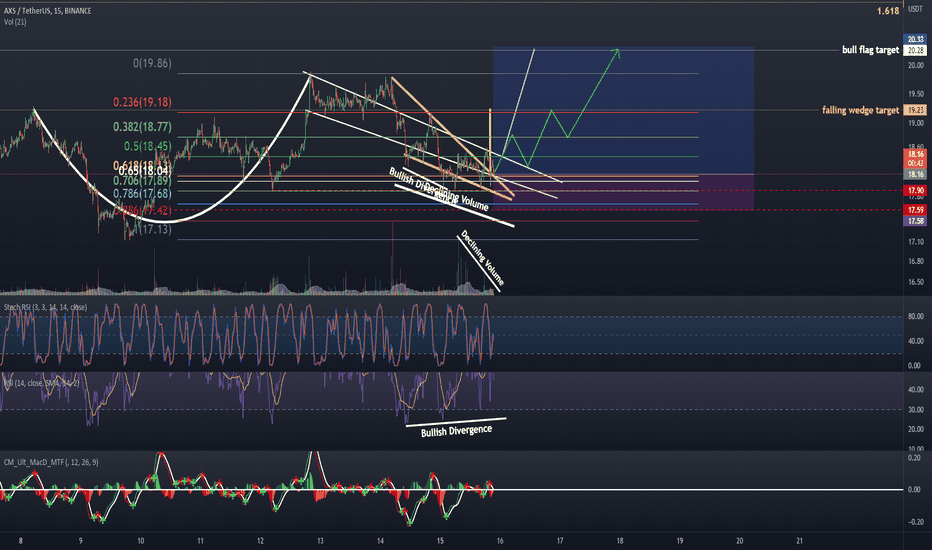Screen dimensions: 932x550
Task: Select the (17.13) Fibonacci level label
Action: [155, 229]
